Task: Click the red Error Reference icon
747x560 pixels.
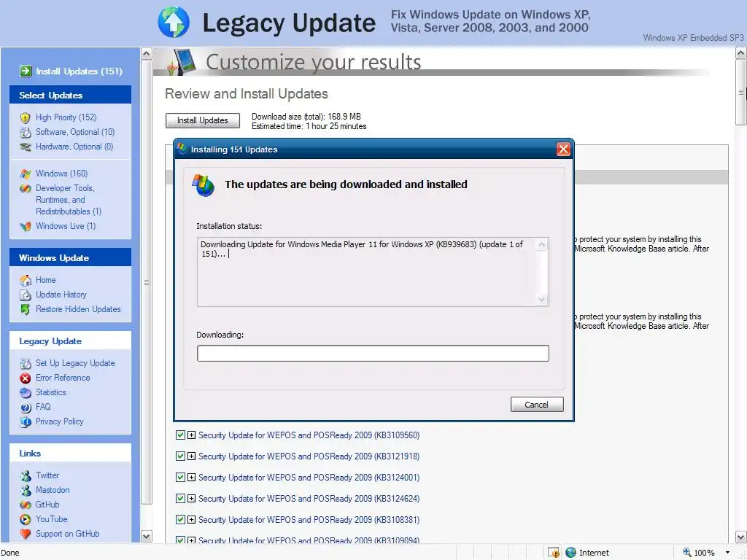Action: (x=26, y=378)
